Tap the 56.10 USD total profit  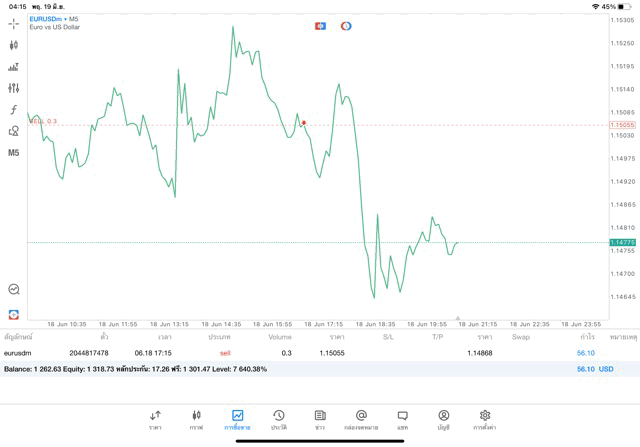click(594, 369)
